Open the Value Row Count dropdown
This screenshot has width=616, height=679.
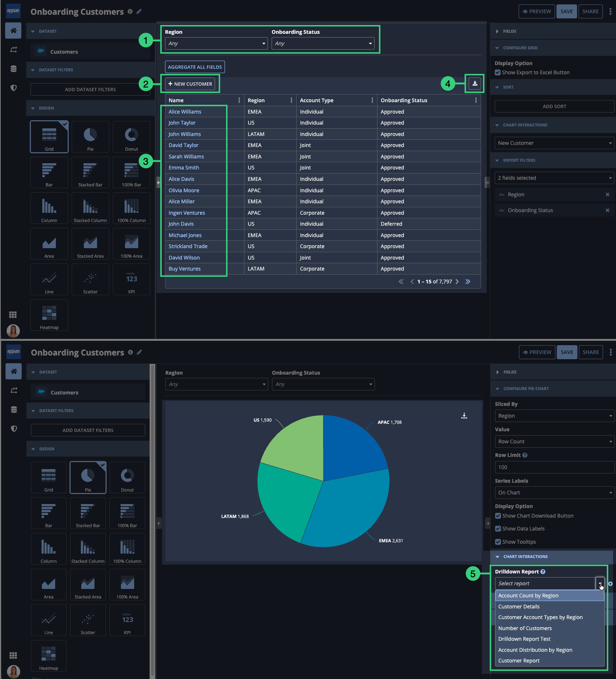point(555,442)
